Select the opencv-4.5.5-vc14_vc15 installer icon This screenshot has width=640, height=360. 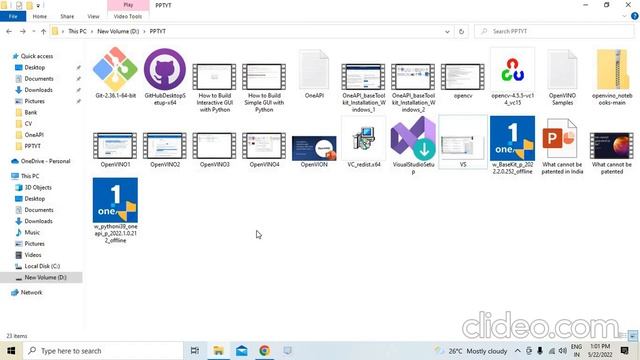point(512,69)
